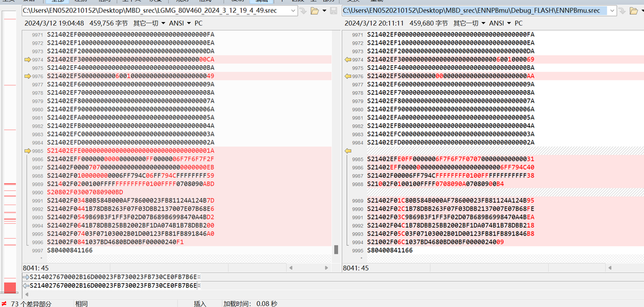Image resolution: width=644 pixels, height=307 pixels.
Task: Click left pane line 9974 text ending 00CA
Action: point(131,59)
